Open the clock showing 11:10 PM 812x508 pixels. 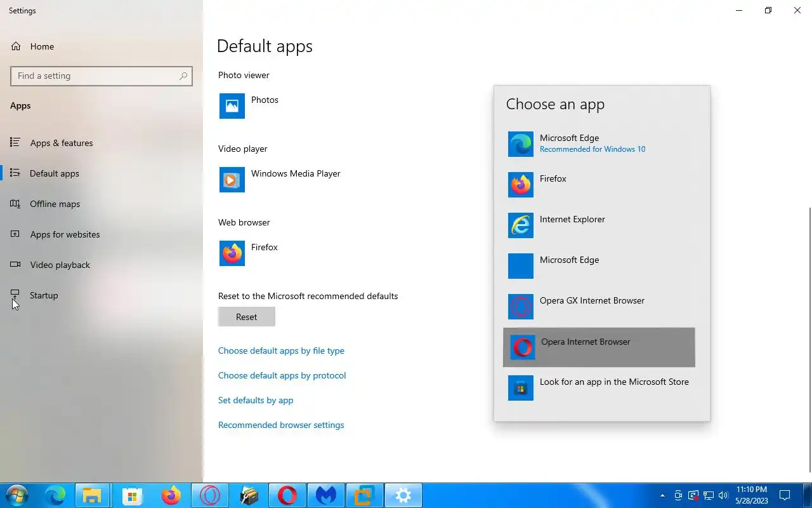752,495
